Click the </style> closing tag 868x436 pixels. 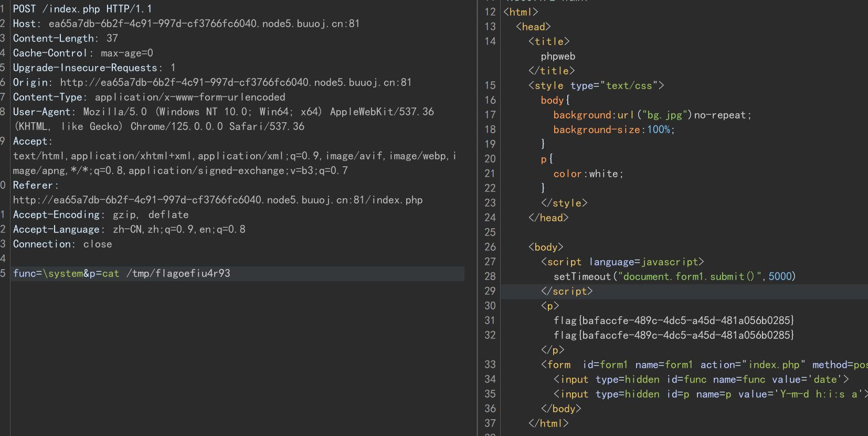[x=564, y=203]
